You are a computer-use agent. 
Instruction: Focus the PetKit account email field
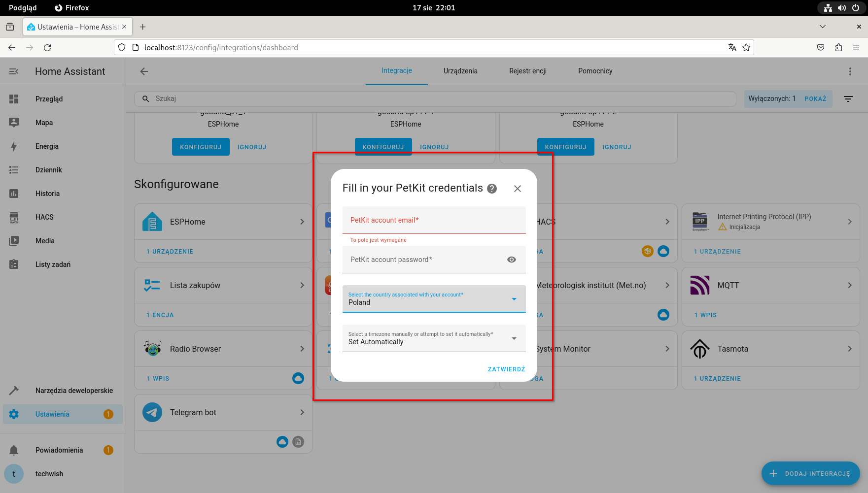click(434, 220)
